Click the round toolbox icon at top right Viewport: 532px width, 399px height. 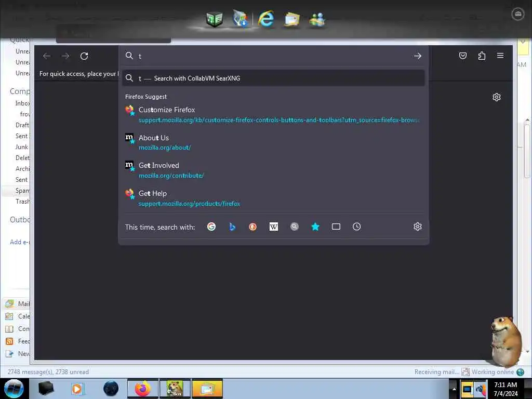pyautogui.click(x=518, y=14)
